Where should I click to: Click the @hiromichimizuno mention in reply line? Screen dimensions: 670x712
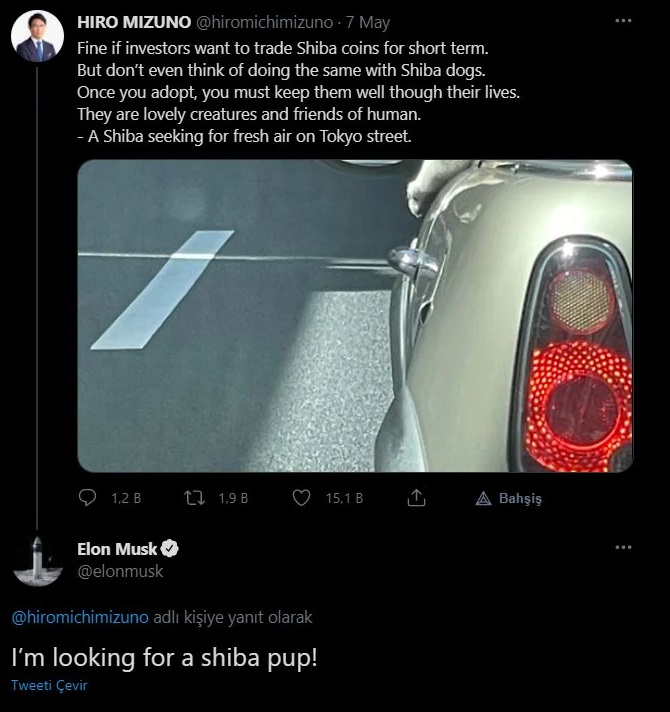[x=80, y=617]
